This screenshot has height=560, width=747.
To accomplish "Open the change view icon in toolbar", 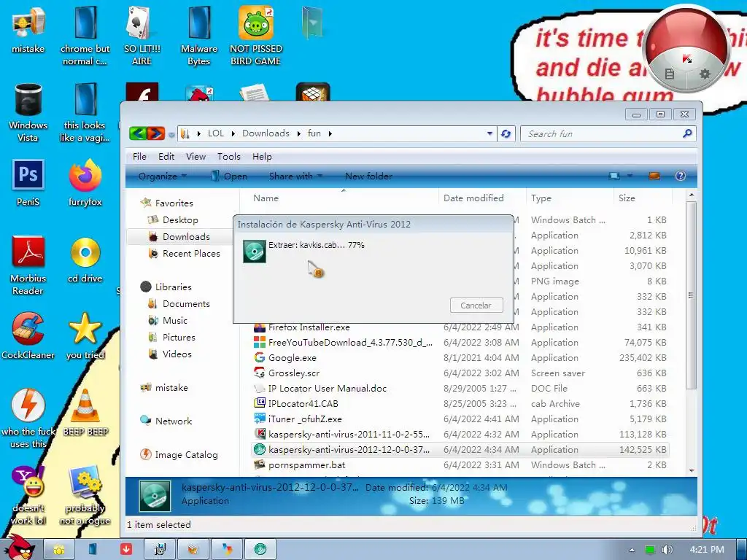I will coord(614,176).
